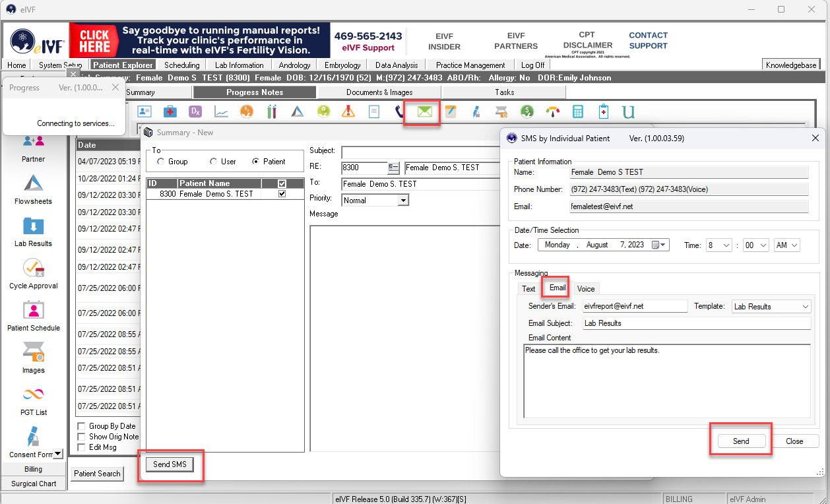Click the Send button in the SMS dialog
Viewport: 830px width, 504px height.
[740, 441]
